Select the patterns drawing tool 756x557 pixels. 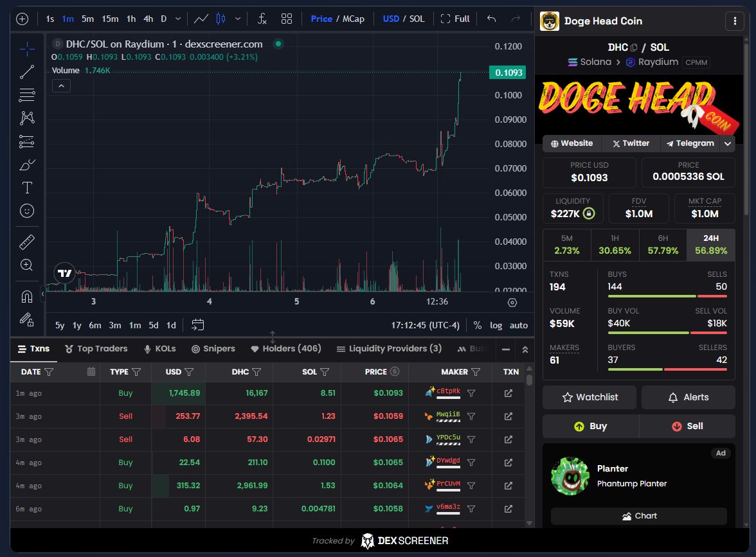point(27,118)
